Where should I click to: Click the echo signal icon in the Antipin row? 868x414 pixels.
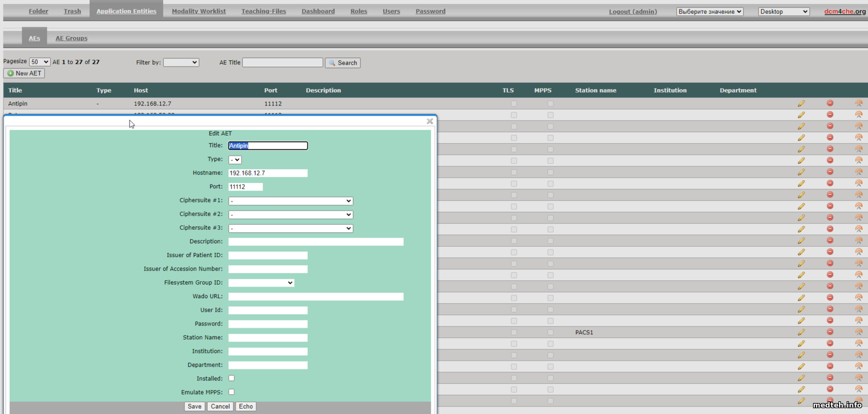coord(859,104)
